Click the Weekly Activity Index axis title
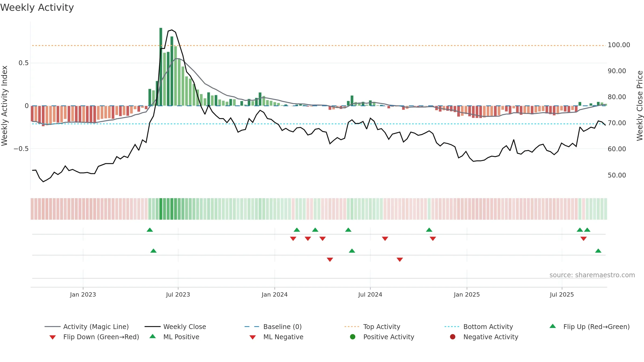The image size is (644, 362). (5, 106)
